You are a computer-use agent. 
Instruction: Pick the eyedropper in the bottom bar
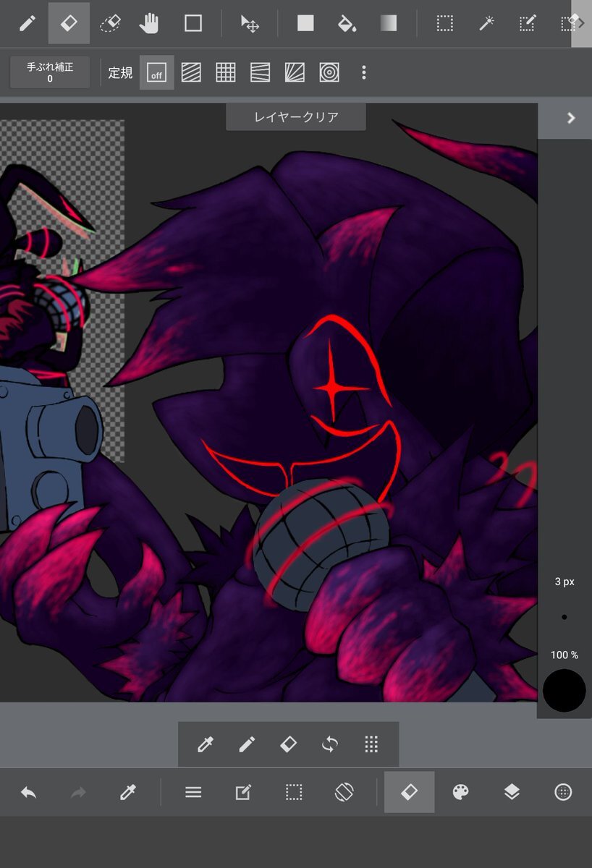click(x=128, y=793)
